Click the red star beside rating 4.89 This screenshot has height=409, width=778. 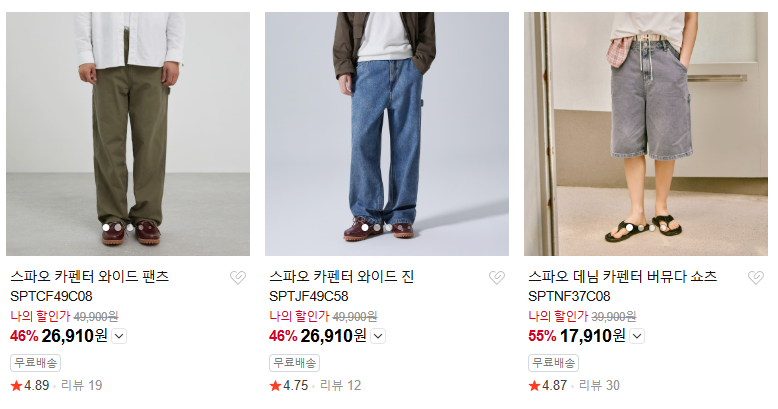[16, 386]
